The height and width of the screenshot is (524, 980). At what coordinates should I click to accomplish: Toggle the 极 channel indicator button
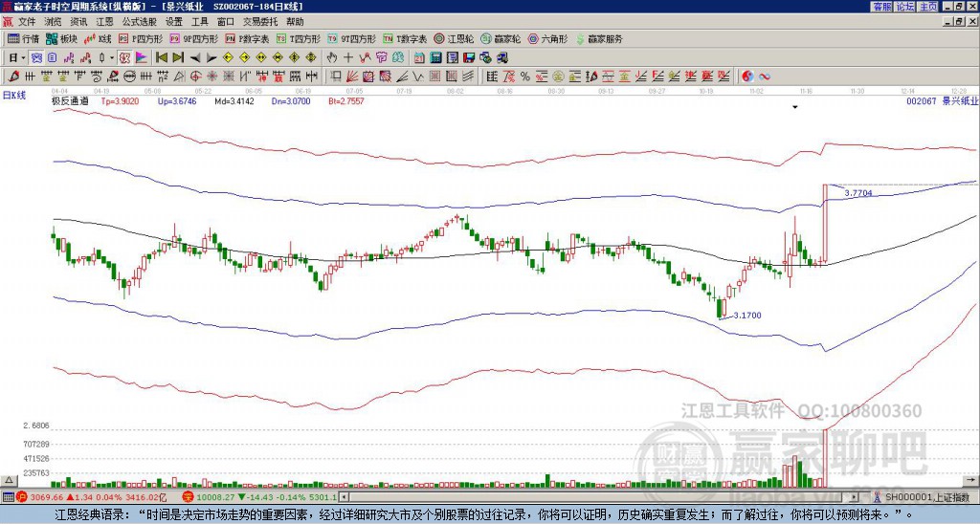(x=124, y=58)
